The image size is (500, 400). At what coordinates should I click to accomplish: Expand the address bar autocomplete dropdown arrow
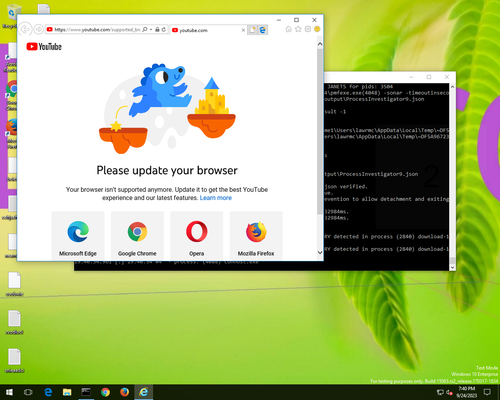151,29
